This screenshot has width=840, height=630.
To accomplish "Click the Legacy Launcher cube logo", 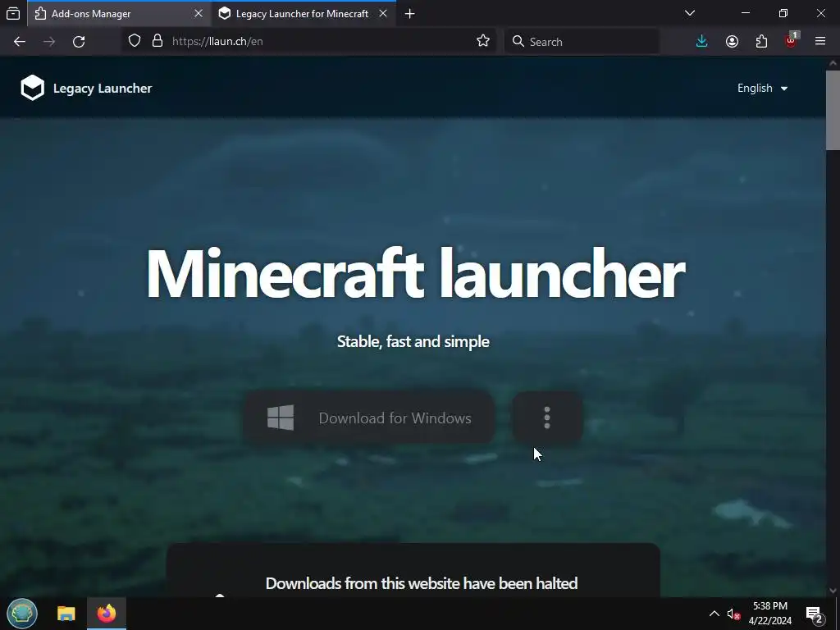I will (x=33, y=88).
